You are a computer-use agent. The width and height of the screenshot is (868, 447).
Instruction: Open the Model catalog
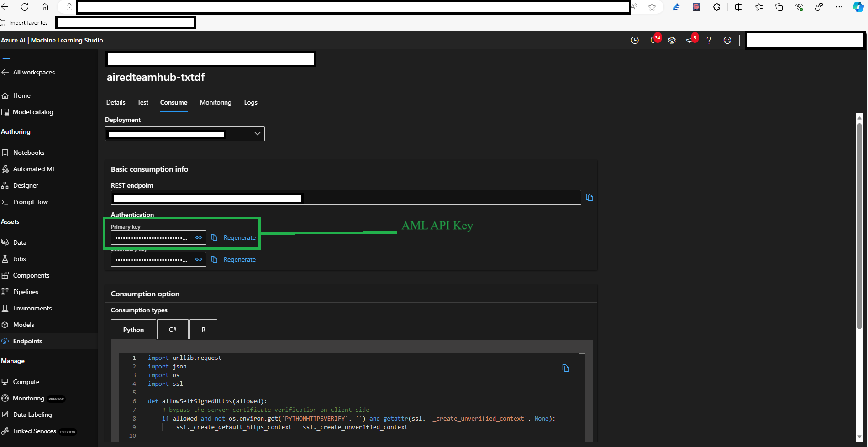(x=32, y=111)
